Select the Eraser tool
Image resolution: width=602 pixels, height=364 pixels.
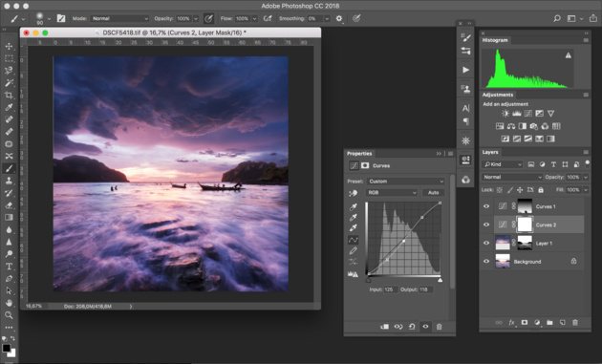9,205
